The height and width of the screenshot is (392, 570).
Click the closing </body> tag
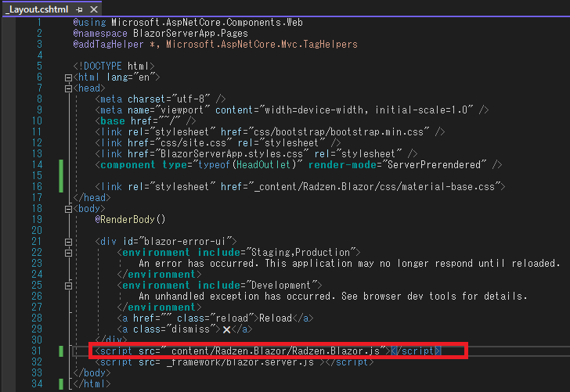(x=92, y=373)
